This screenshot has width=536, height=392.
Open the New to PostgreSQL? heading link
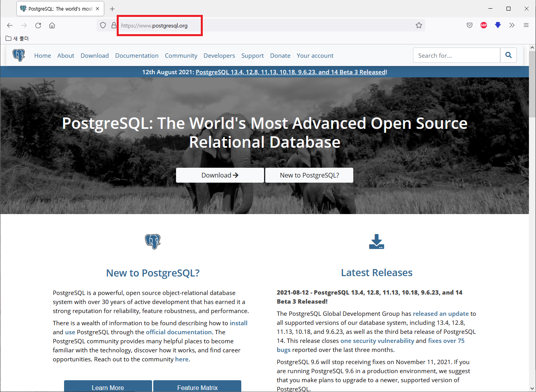point(153,273)
